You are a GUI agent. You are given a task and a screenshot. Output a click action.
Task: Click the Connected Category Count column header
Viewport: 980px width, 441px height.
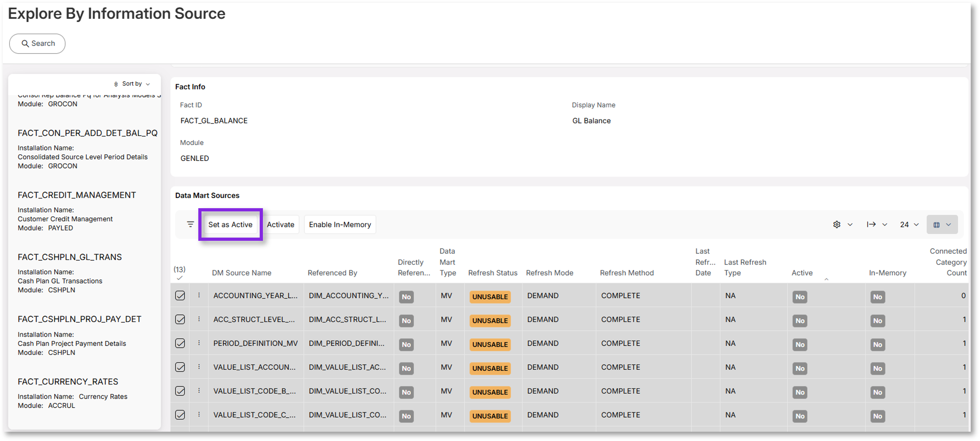948,262
